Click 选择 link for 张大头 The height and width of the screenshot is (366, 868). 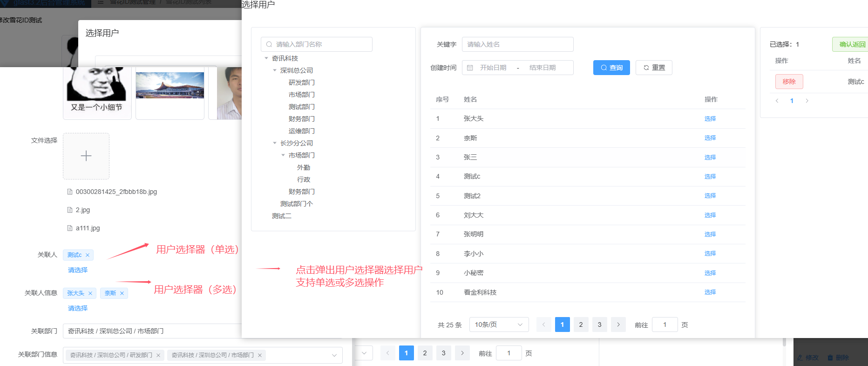point(710,119)
